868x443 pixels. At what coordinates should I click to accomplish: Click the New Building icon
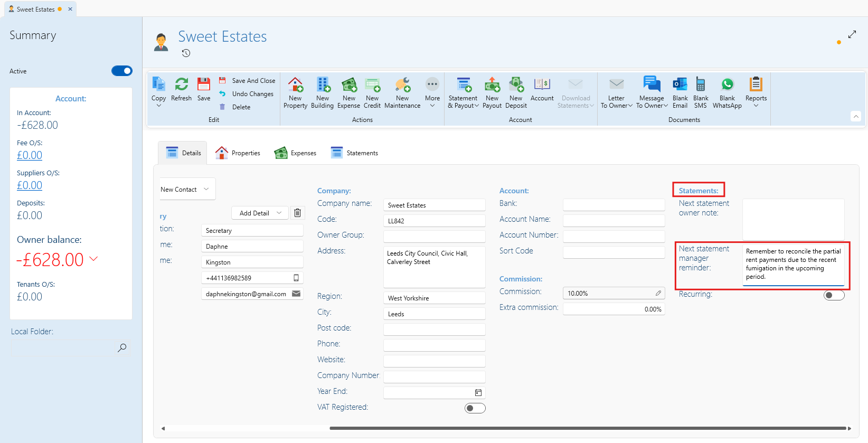(322, 86)
